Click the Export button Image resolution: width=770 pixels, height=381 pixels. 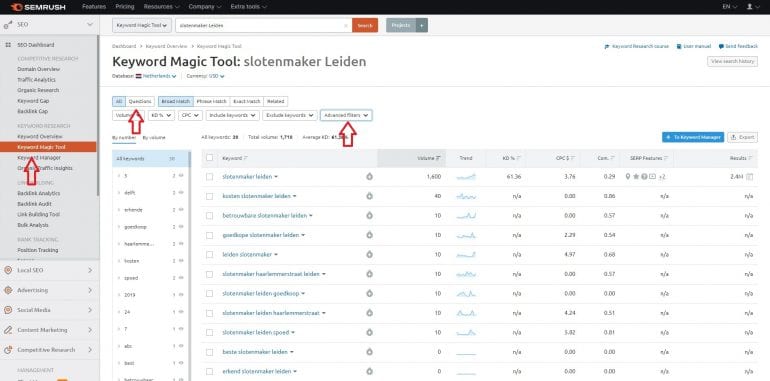[x=742, y=137]
